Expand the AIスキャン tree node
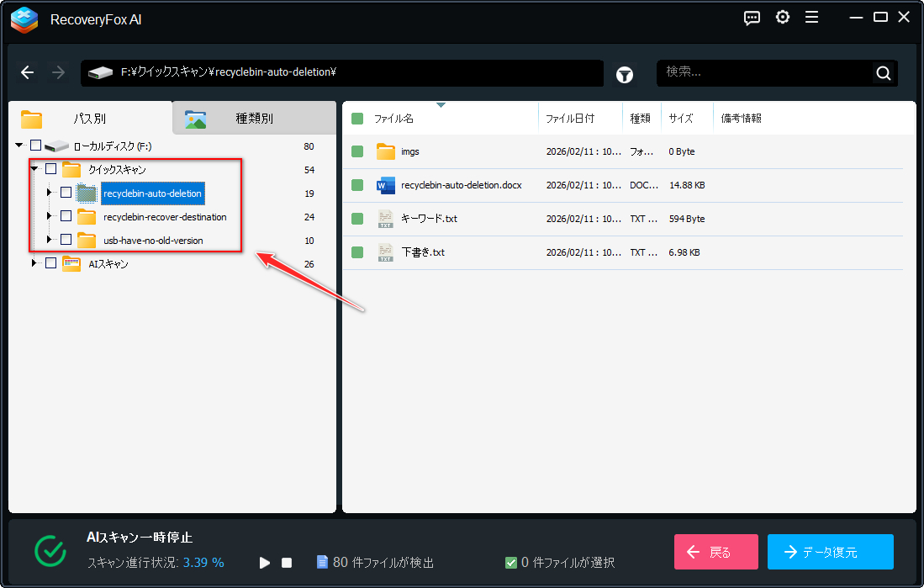The image size is (924, 588). click(34, 264)
